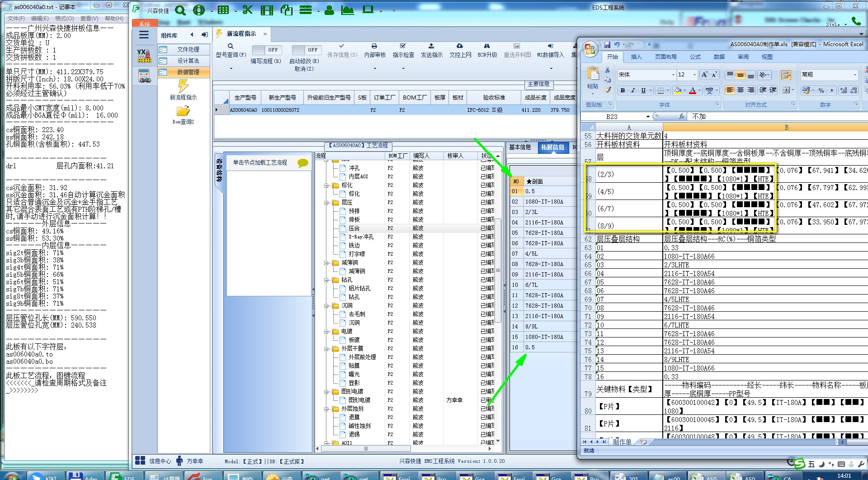The width and height of the screenshot is (868, 480).
Task: Switch to Excel 公式 ribbon tab
Action: (695, 57)
